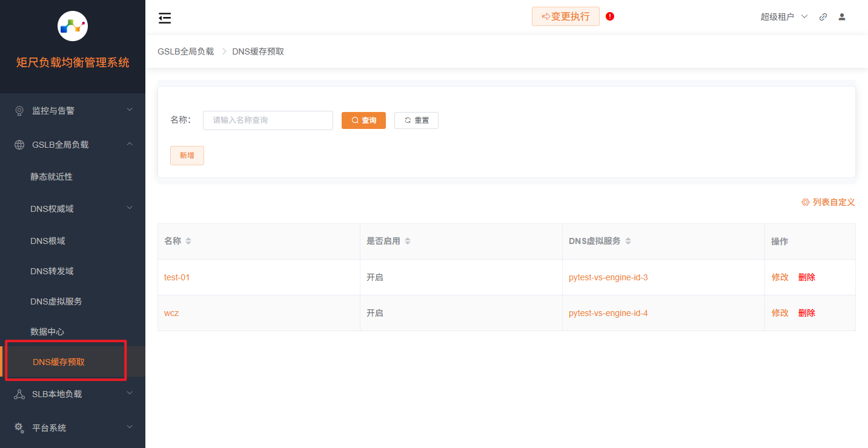Open the 超级租户 tenant dropdown

[784, 17]
